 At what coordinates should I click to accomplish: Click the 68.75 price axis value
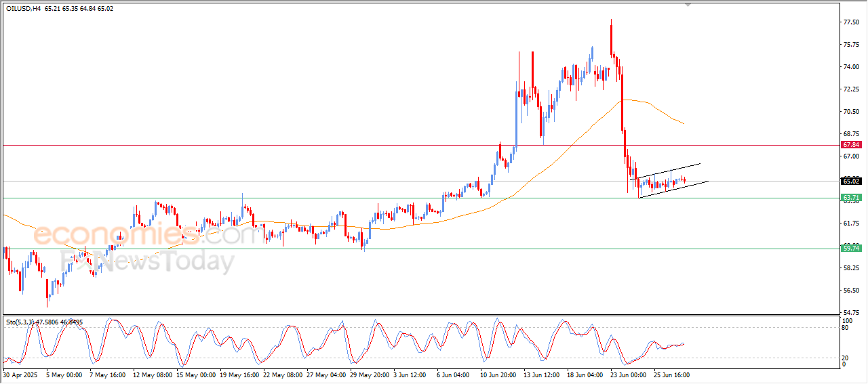tap(852, 134)
